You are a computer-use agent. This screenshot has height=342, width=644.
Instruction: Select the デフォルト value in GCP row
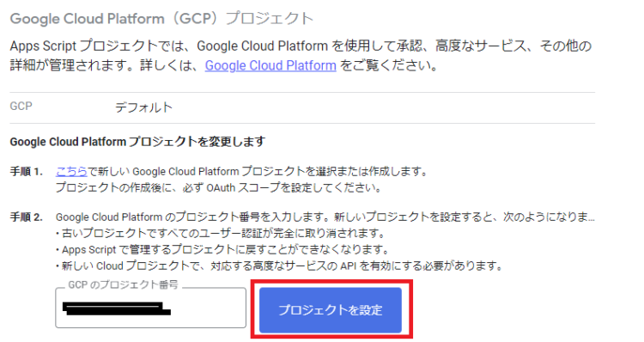click(x=143, y=107)
